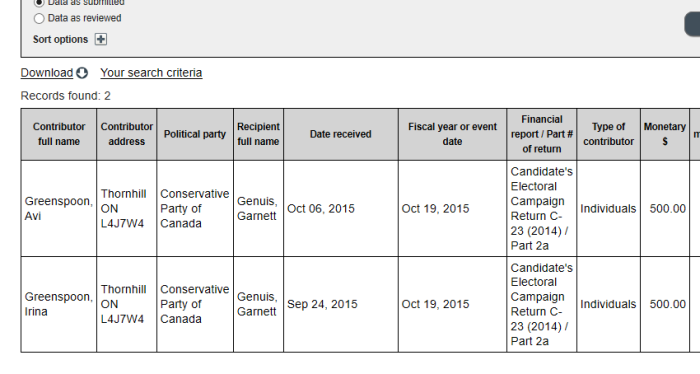Click 'Recipient full name' column header
The image size is (700, 374).
[258, 134]
